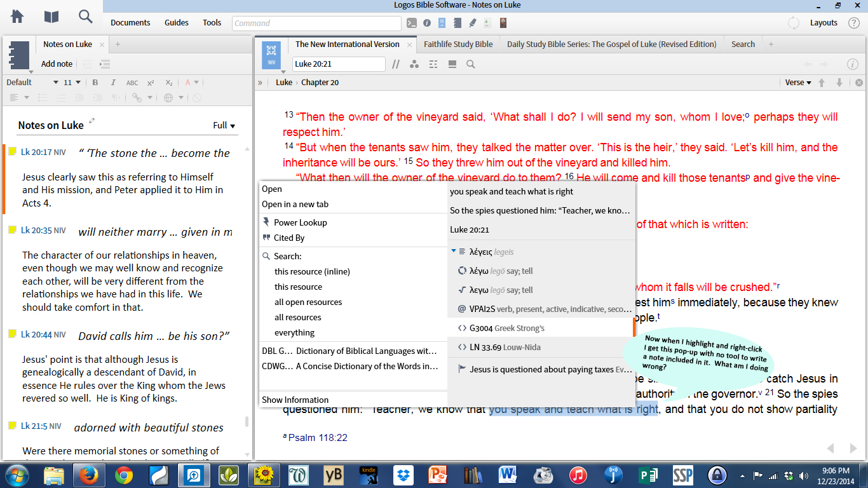This screenshot has height=488, width=868.
Task: Collapse the λέγεις legeis entry triangle
Action: pyautogui.click(x=454, y=251)
